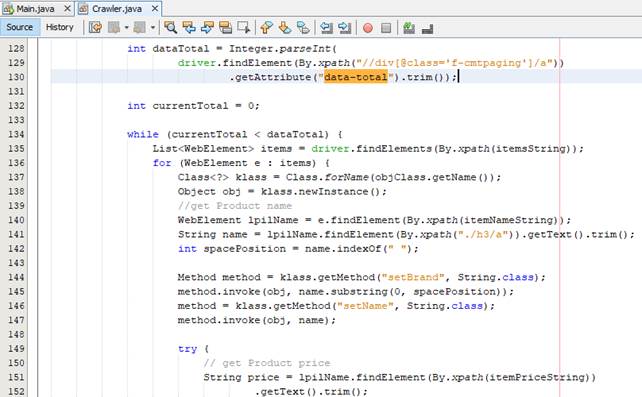This screenshot has height=397, width=642.
Task: Click "int currentTotal = 0;" statement
Action: (193, 106)
